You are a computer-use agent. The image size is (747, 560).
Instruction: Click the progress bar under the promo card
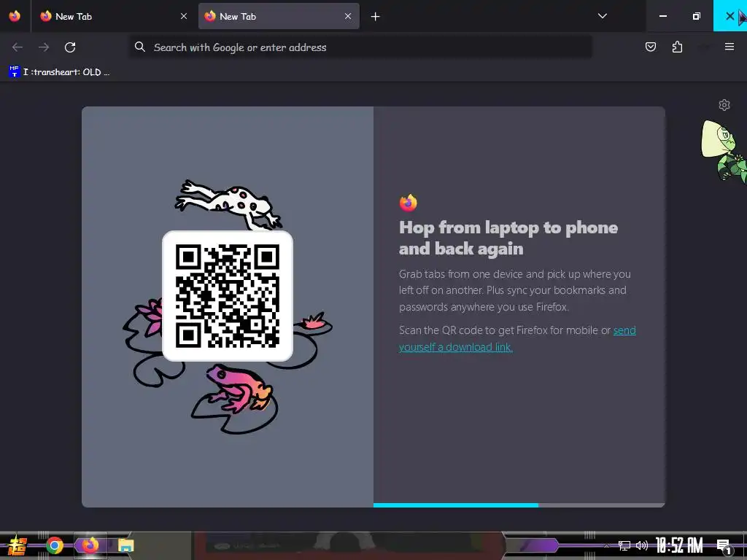pos(519,505)
